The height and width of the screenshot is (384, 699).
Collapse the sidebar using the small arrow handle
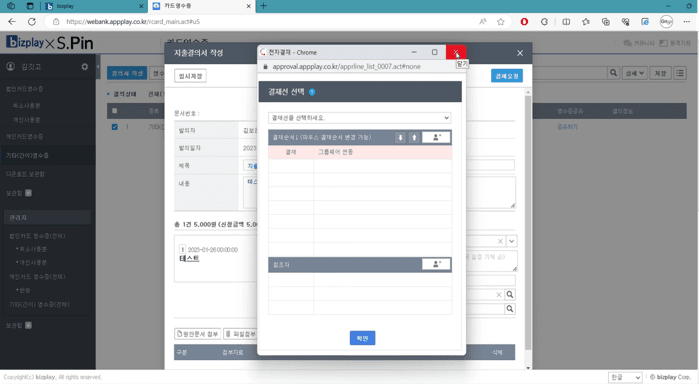pos(98,66)
